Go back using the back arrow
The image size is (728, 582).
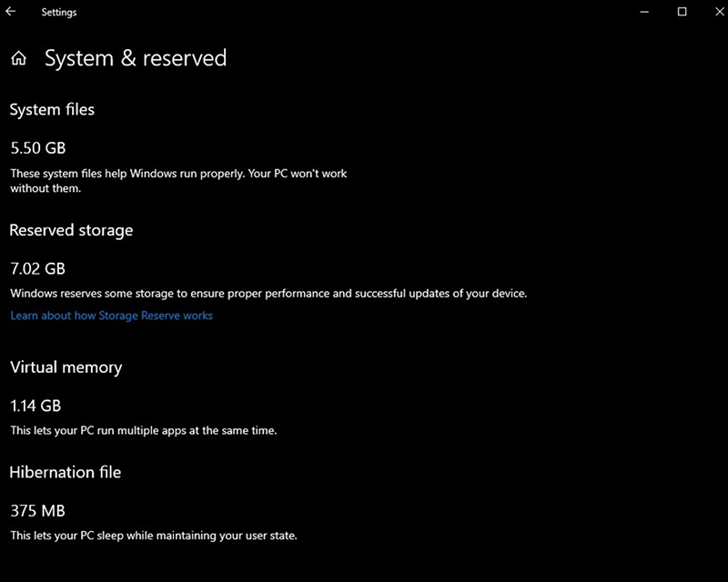click(x=10, y=12)
